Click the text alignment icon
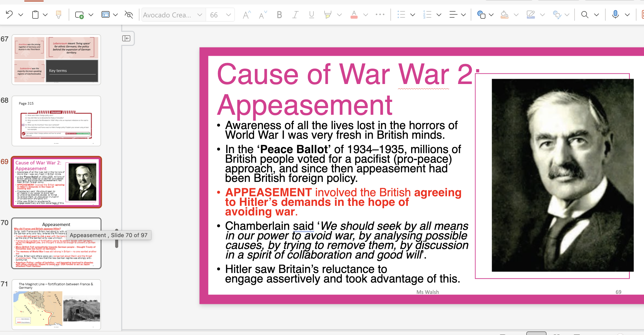This screenshot has height=335, width=644. coord(453,15)
